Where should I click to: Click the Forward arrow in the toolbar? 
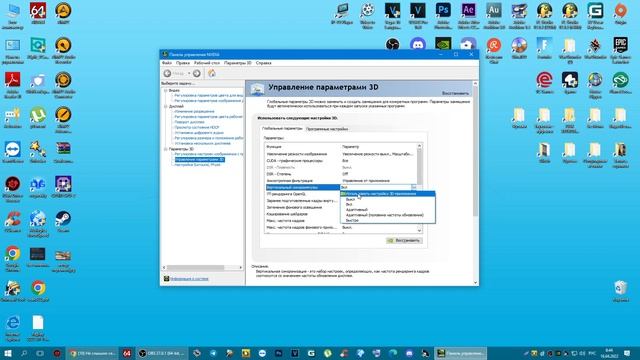click(197, 73)
